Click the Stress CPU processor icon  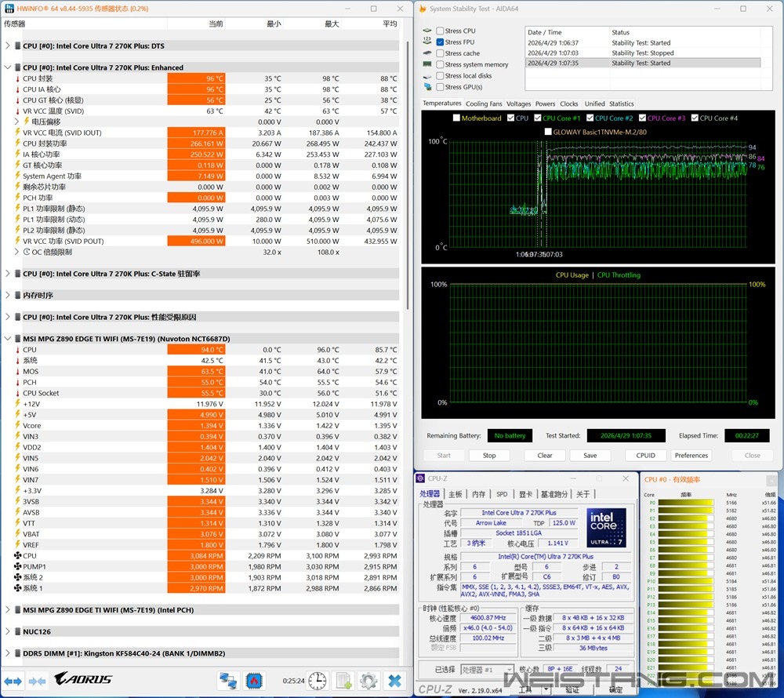(427, 31)
